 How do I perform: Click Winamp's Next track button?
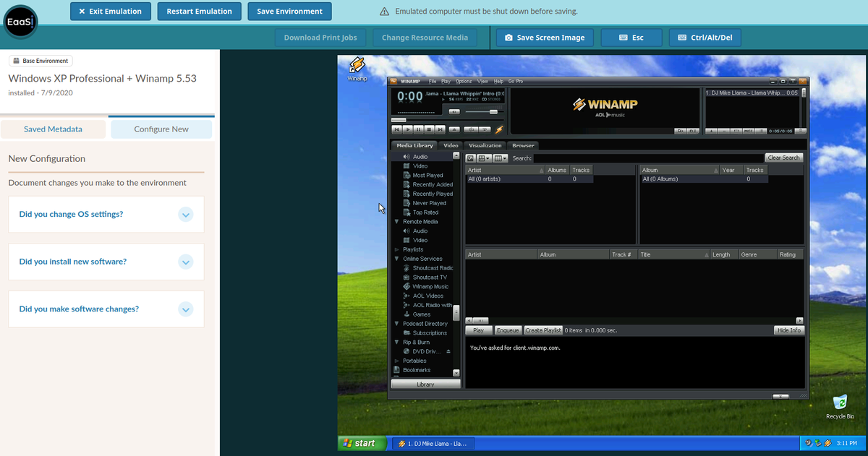pyautogui.click(x=440, y=129)
